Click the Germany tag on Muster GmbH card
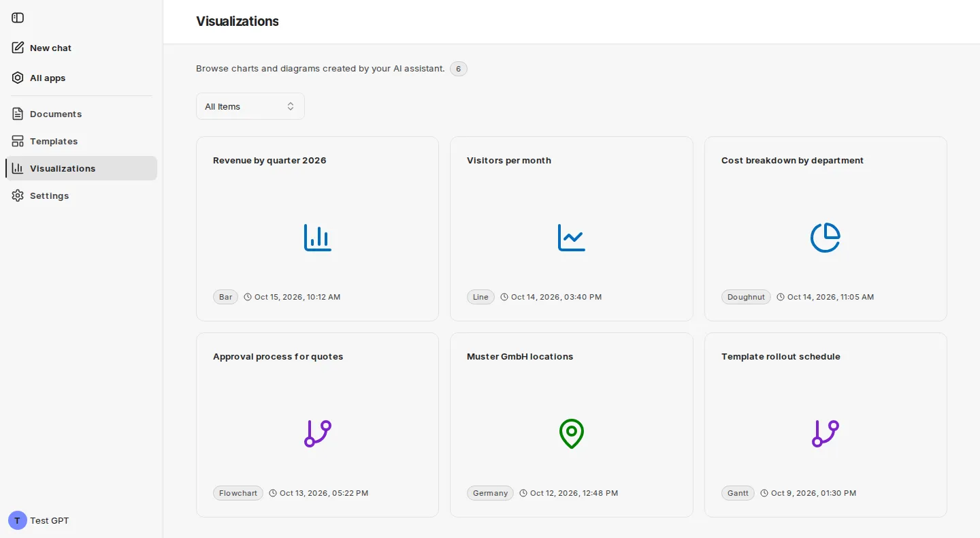Viewport: 980px width, 538px height. pos(490,493)
